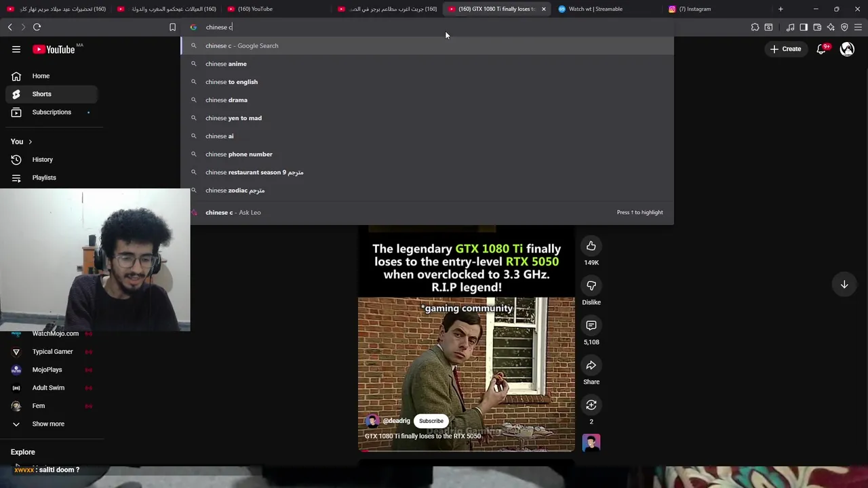Open WatchMojo.com subscription channel
Image resolution: width=868 pixels, height=488 pixels.
click(52, 334)
